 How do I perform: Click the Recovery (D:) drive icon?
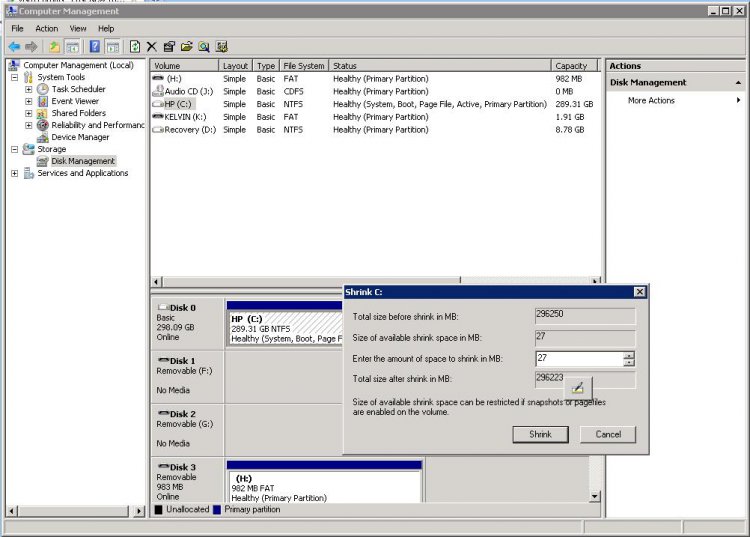158,130
